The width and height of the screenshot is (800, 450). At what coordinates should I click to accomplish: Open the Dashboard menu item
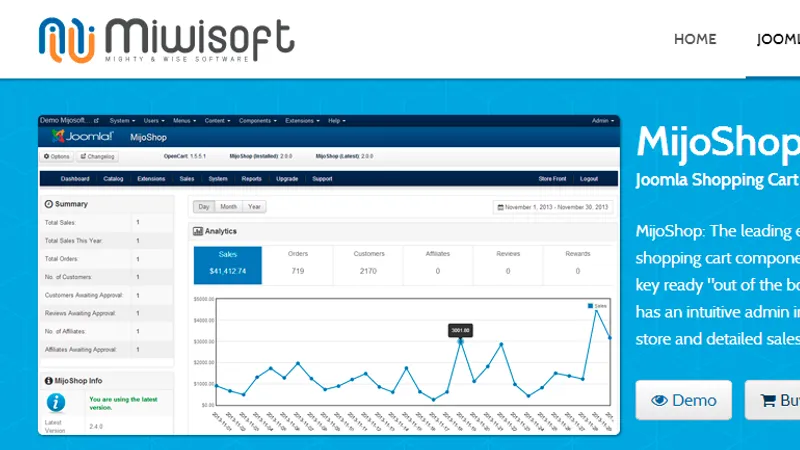(x=75, y=179)
